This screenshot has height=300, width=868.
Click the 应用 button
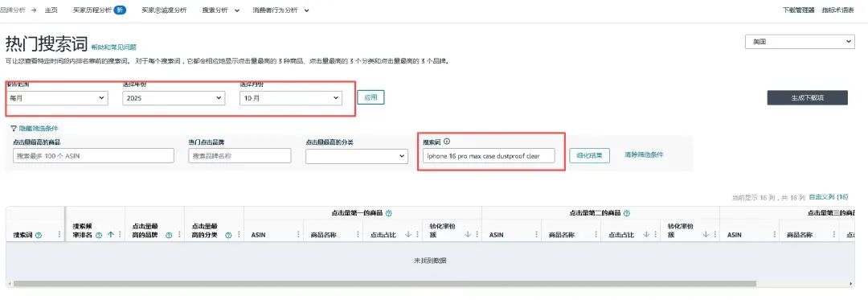pos(371,97)
